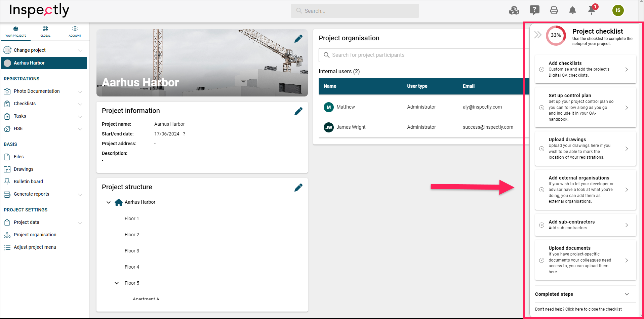Screen dimensions: 644x319
Task: Open the help question mark icon
Action: tap(534, 10)
